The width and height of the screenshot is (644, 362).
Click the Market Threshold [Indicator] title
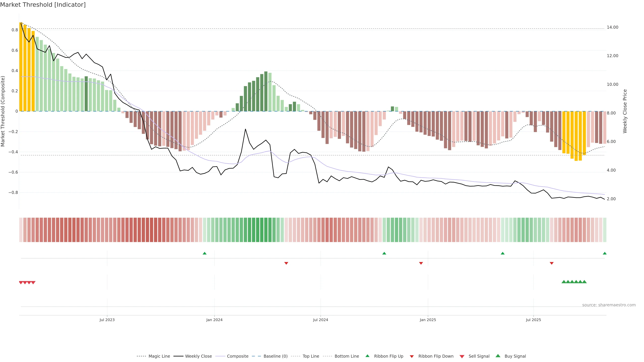click(x=43, y=5)
